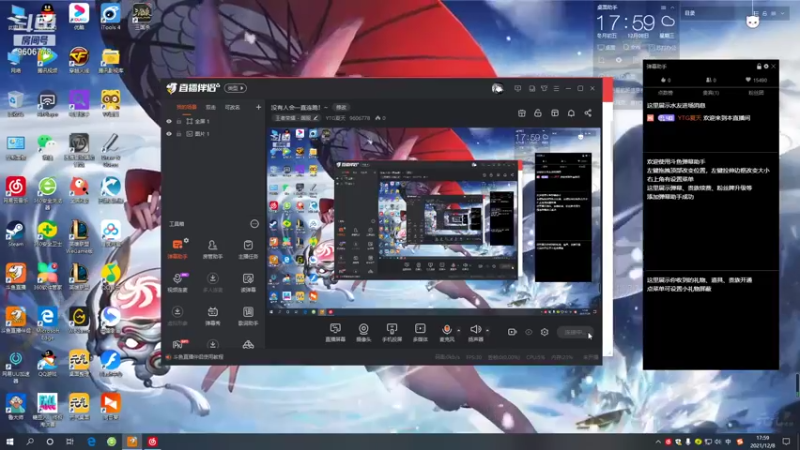This screenshot has width=800, height=450.
Task: Open the 弹幕助手 tool in the toolbox
Action: click(177, 249)
